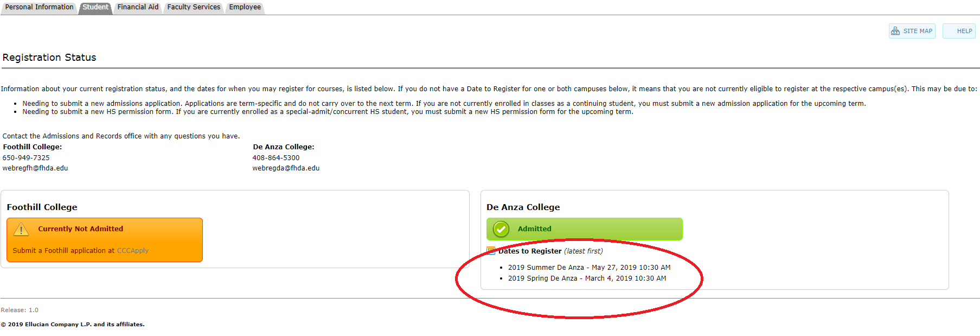Select the 2019 Summer De Anza date entry

(589, 268)
